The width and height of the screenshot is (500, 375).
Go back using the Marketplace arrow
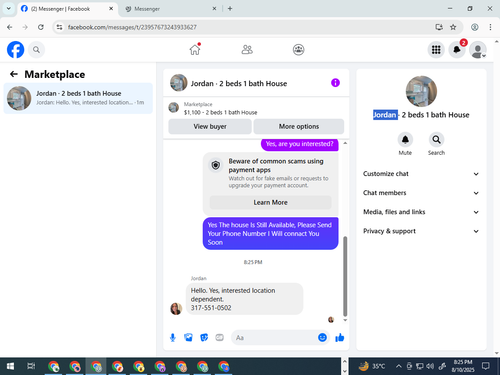tap(14, 74)
